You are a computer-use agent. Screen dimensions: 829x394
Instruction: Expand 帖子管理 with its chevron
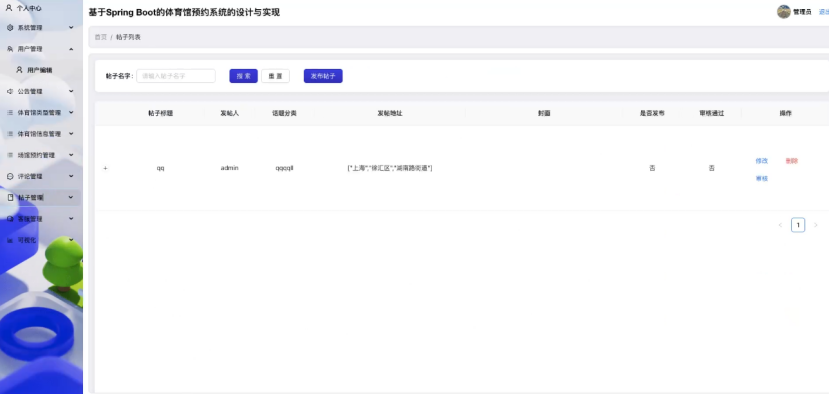(71, 197)
